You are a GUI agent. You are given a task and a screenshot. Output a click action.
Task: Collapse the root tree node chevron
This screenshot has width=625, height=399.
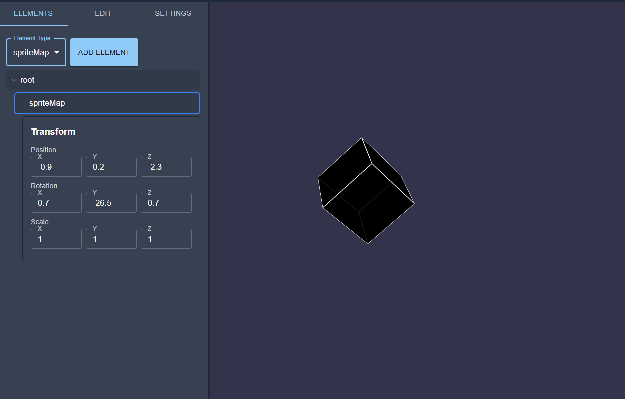click(14, 80)
